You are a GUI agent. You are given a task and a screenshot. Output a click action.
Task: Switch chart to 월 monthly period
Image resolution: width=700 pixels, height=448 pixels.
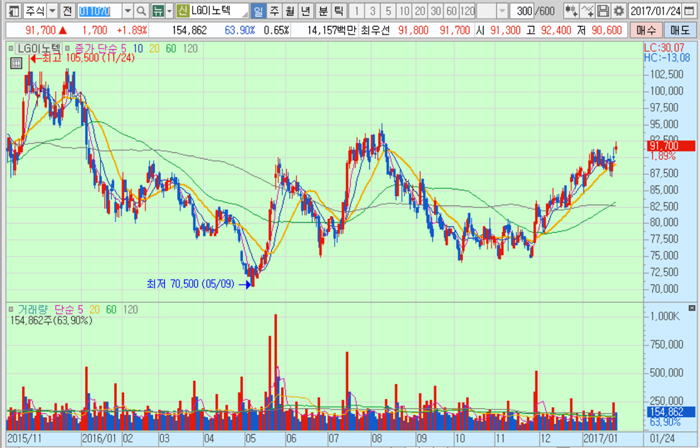coord(291,11)
